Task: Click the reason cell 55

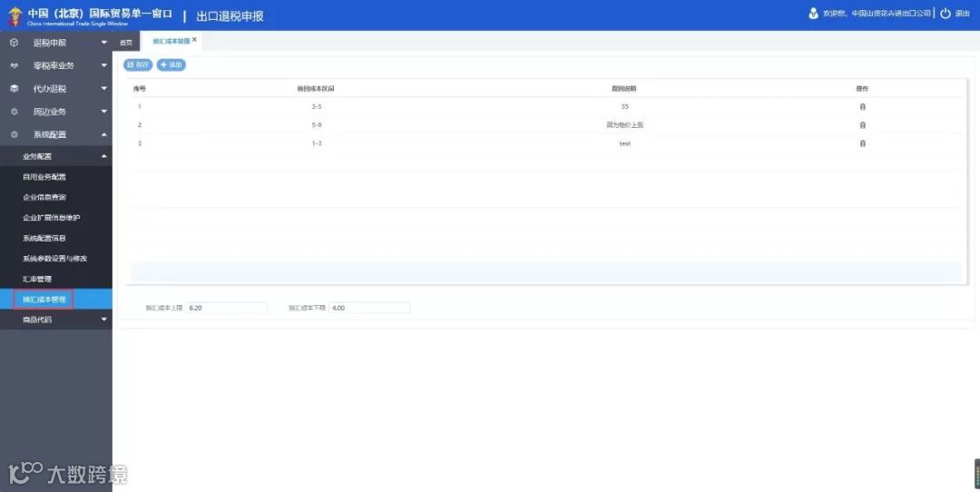Action: click(x=625, y=107)
